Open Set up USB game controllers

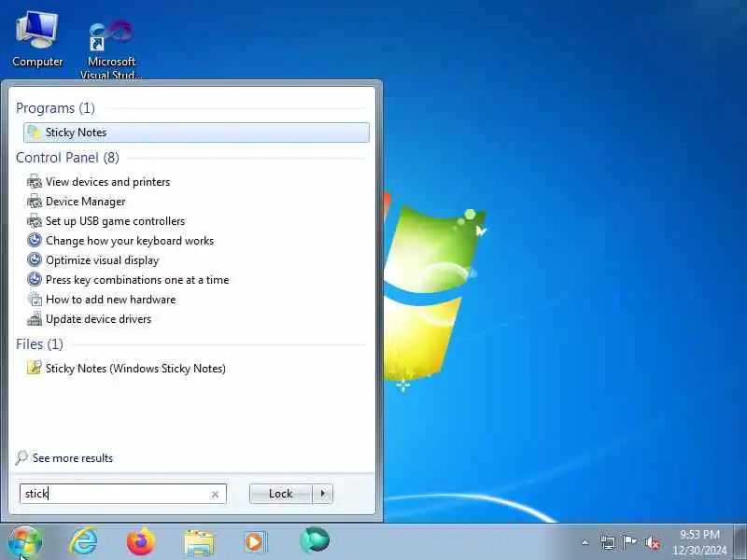click(x=115, y=221)
